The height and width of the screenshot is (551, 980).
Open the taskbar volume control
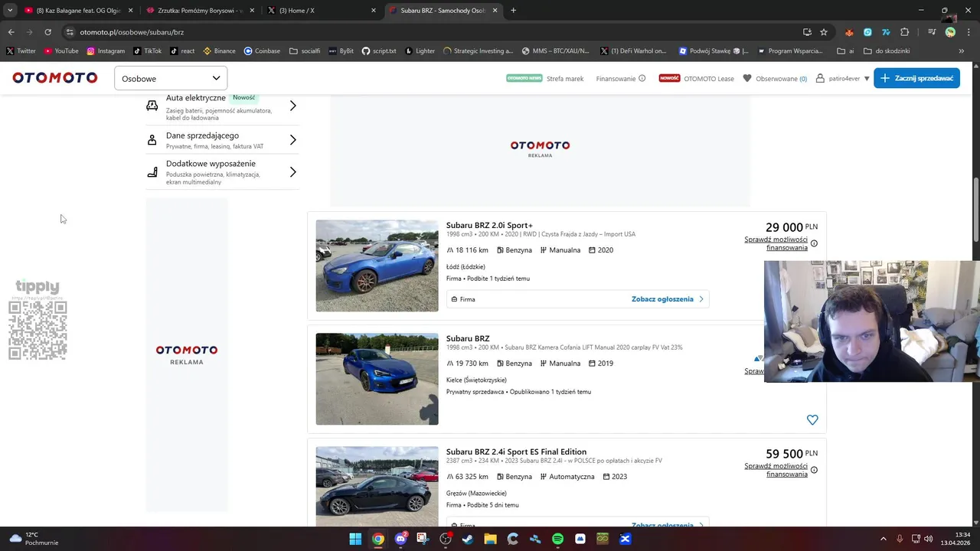(928, 539)
